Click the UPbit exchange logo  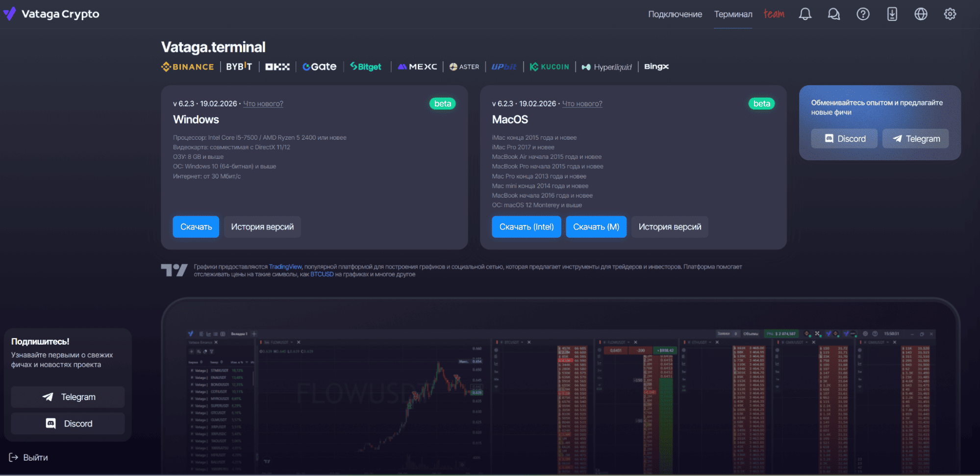tap(504, 67)
